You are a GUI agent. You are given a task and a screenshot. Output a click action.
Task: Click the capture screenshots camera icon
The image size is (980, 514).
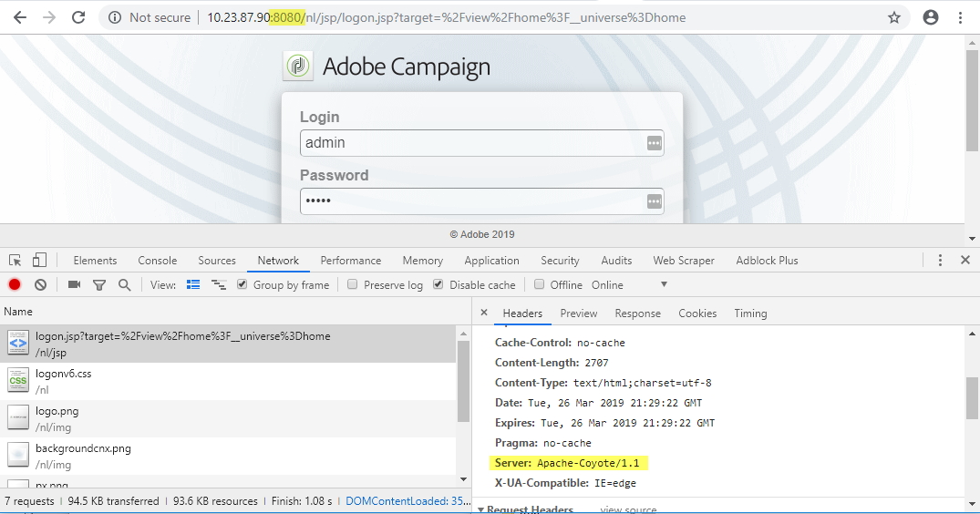[x=74, y=285]
